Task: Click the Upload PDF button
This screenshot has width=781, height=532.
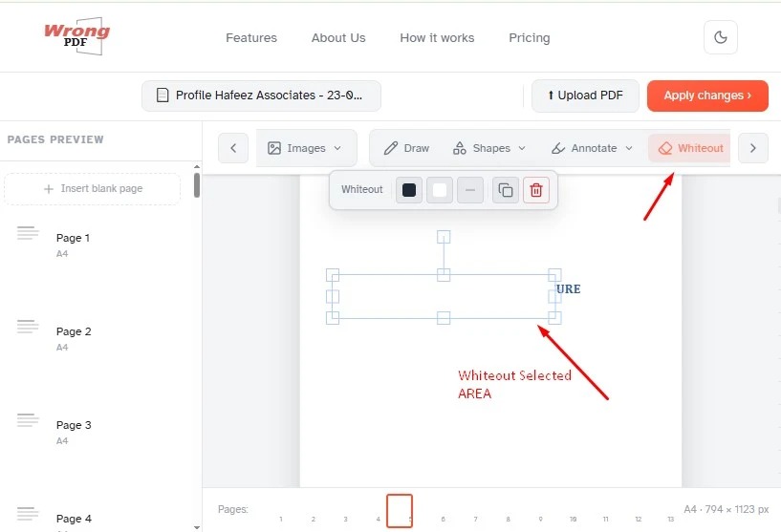Action: (x=585, y=96)
